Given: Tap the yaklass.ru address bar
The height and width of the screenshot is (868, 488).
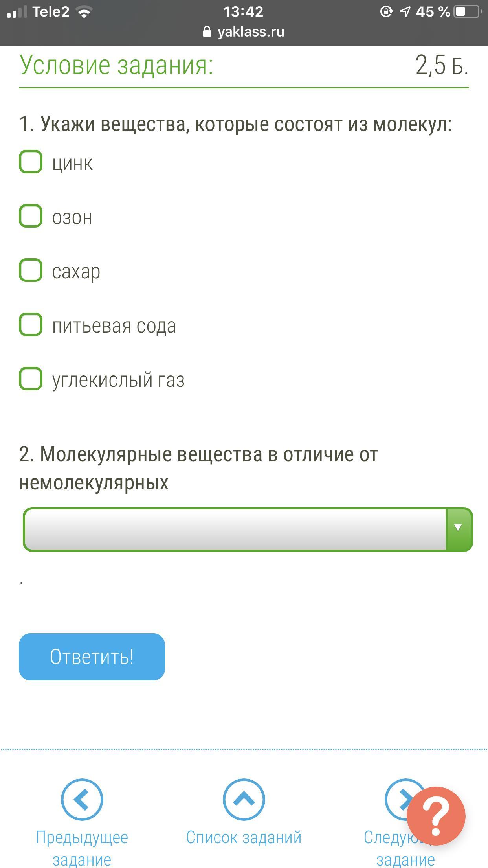Looking at the screenshot, I should pos(251,32).
